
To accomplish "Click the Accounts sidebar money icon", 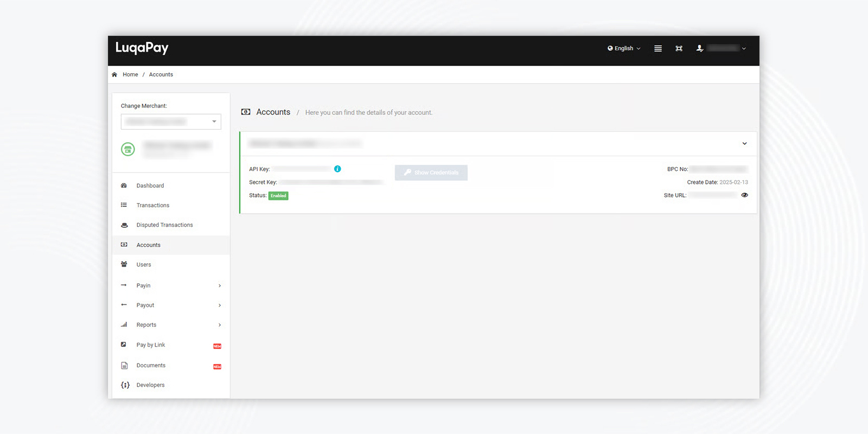I will coord(124,245).
